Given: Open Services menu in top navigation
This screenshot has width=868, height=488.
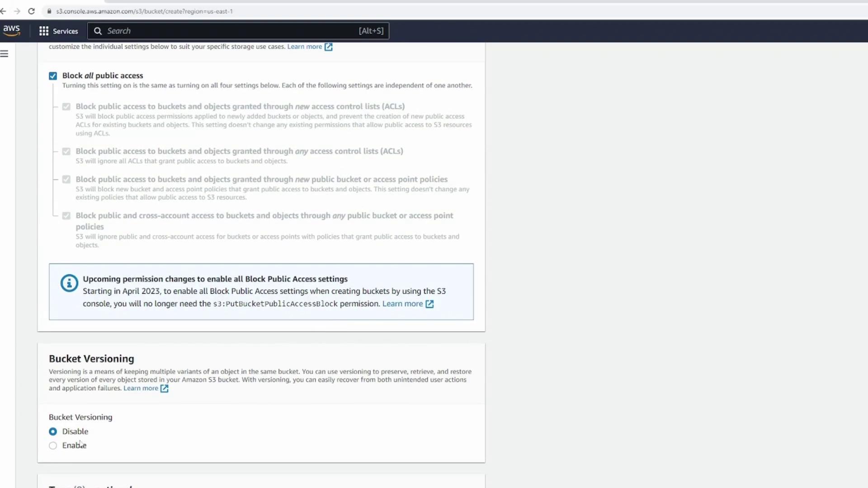Looking at the screenshot, I should point(65,31).
